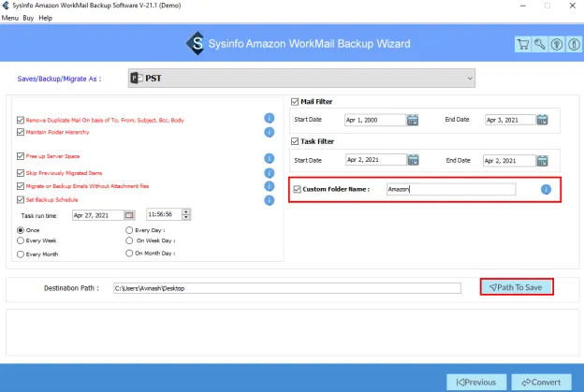The height and width of the screenshot is (392, 584).
Task: Click the wrench/key icon in header
Action: [540, 44]
